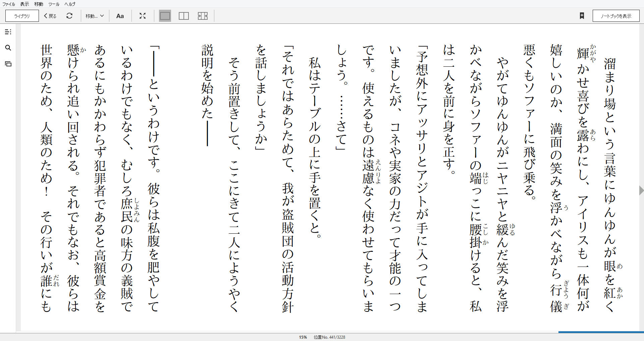Add a bookmark to this page
This screenshot has height=341, width=644.
tap(582, 16)
